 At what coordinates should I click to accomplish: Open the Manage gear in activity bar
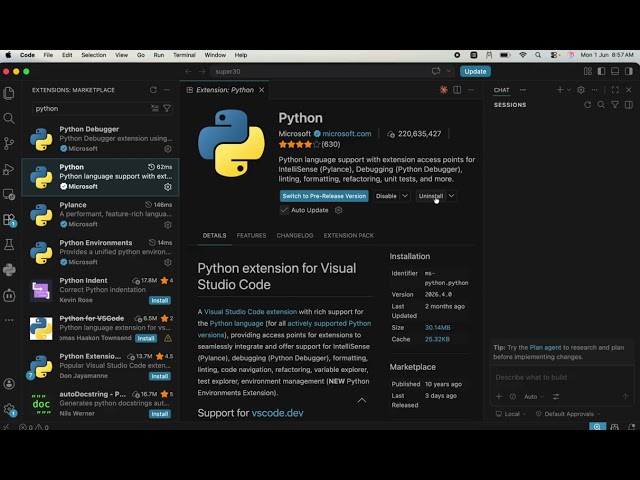coord(9,409)
